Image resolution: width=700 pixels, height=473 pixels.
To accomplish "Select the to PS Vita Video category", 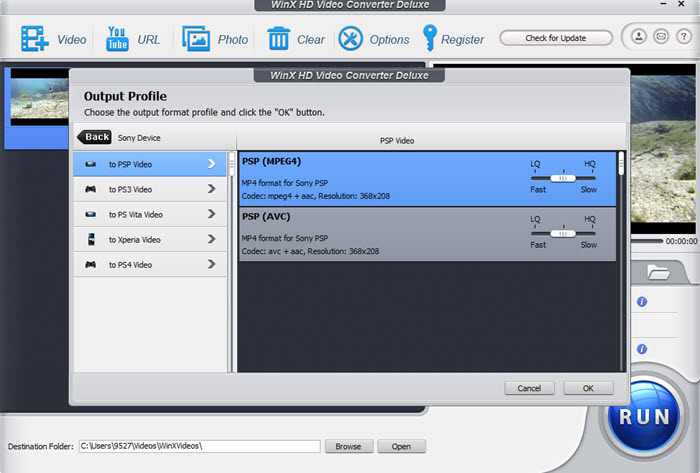I will click(150, 214).
